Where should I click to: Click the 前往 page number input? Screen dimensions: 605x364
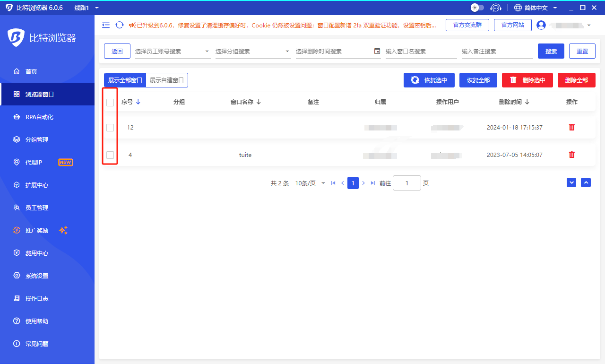point(407,183)
